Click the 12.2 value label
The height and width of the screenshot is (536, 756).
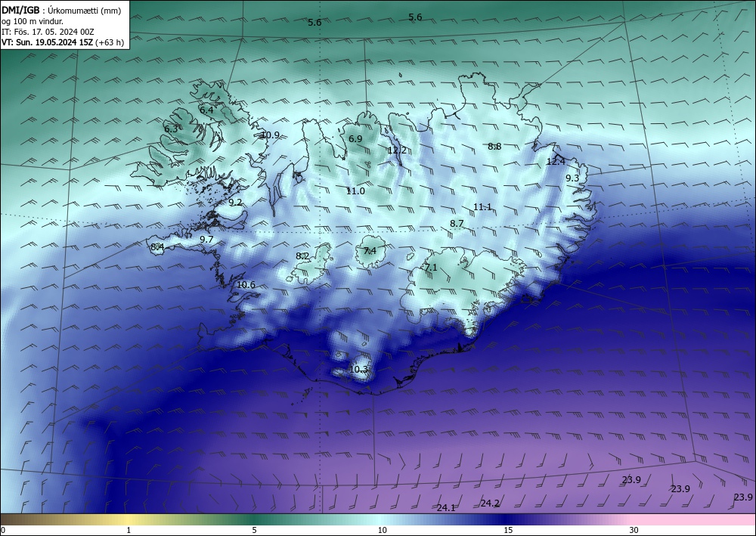[x=396, y=150]
